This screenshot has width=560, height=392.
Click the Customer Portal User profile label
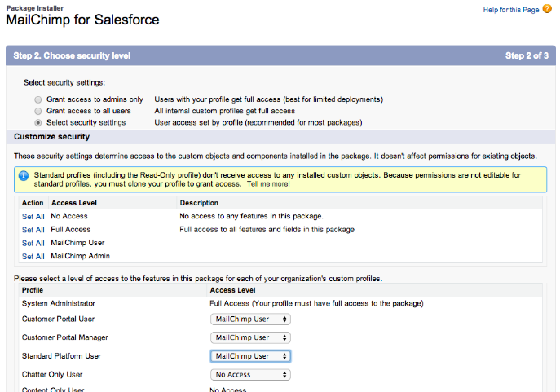[x=58, y=319]
